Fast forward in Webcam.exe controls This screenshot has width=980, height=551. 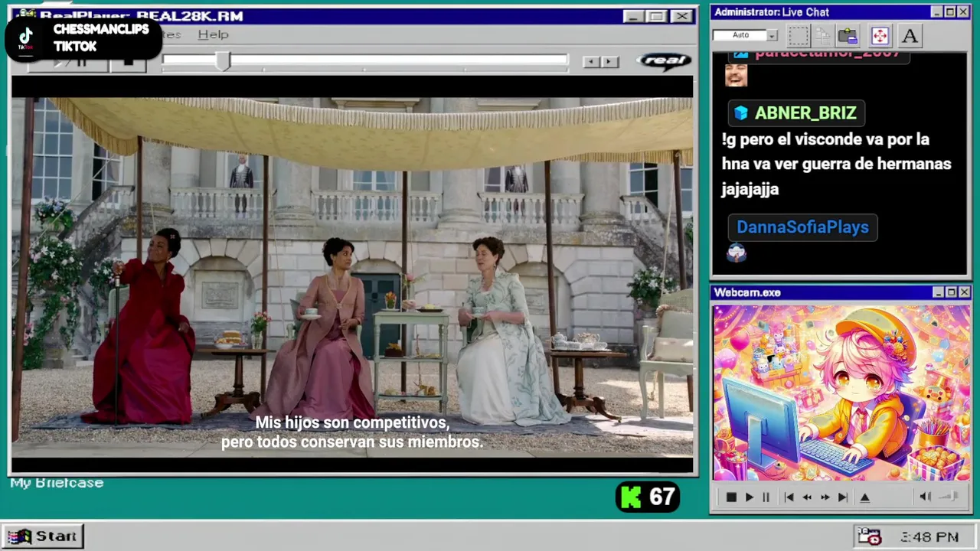tap(825, 497)
